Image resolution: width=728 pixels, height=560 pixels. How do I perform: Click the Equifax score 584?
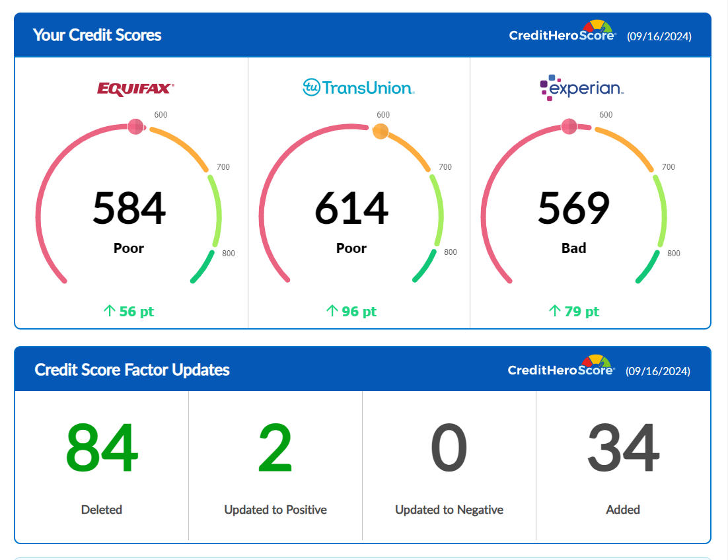pos(129,208)
